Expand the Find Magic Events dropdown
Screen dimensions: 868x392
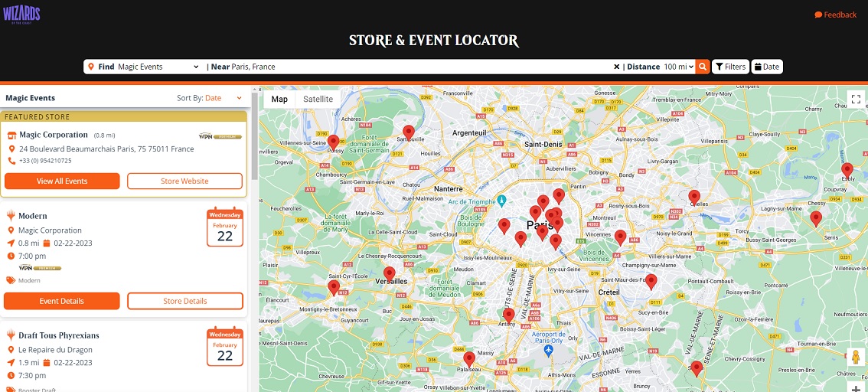158,67
